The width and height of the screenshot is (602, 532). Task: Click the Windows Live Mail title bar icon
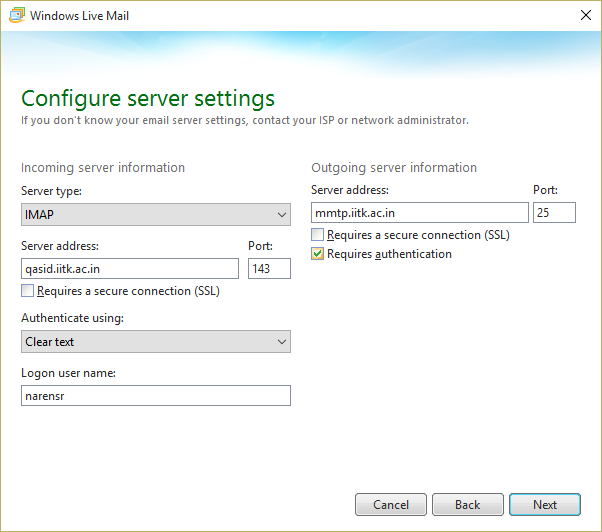click(15, 16)
